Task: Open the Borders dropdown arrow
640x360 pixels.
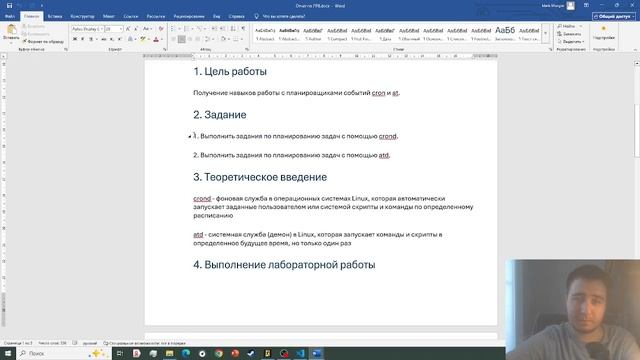Action: (242, 39)
